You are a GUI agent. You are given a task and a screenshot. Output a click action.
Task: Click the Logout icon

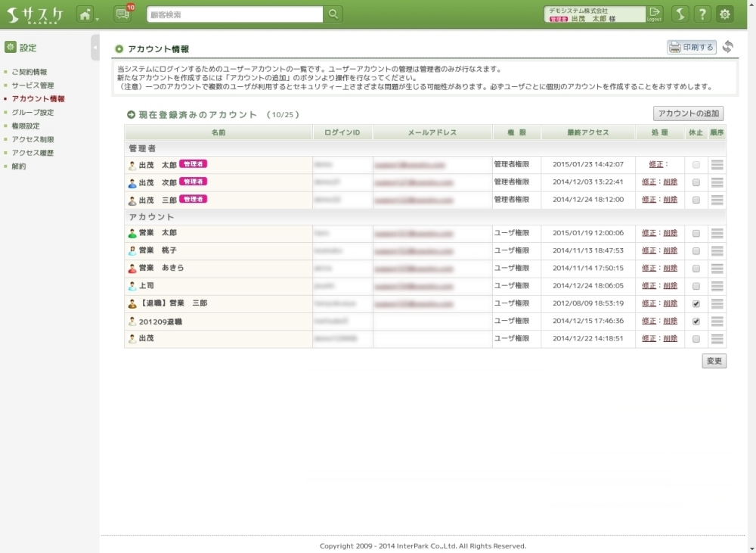click(x=655, y=14)
